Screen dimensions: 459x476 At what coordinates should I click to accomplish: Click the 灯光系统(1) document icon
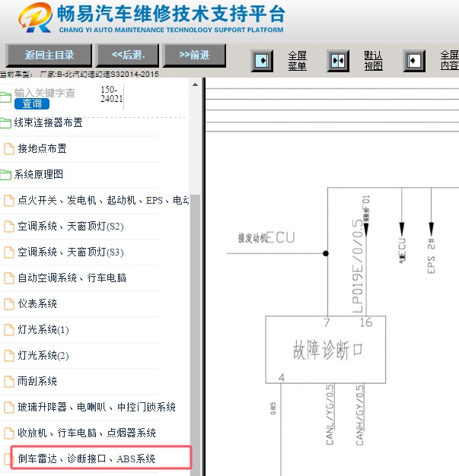pos(9,330)
